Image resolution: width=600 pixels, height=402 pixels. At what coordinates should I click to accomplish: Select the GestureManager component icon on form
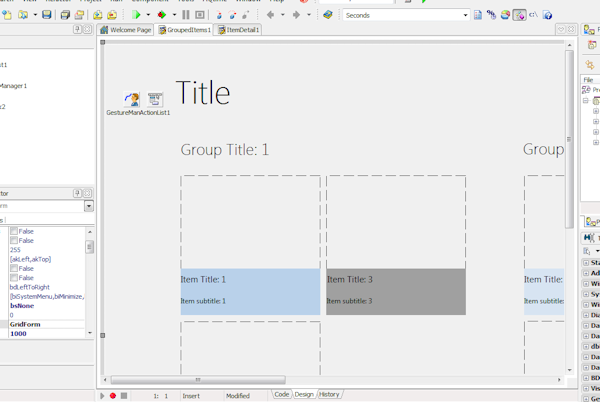coord(132,99)
